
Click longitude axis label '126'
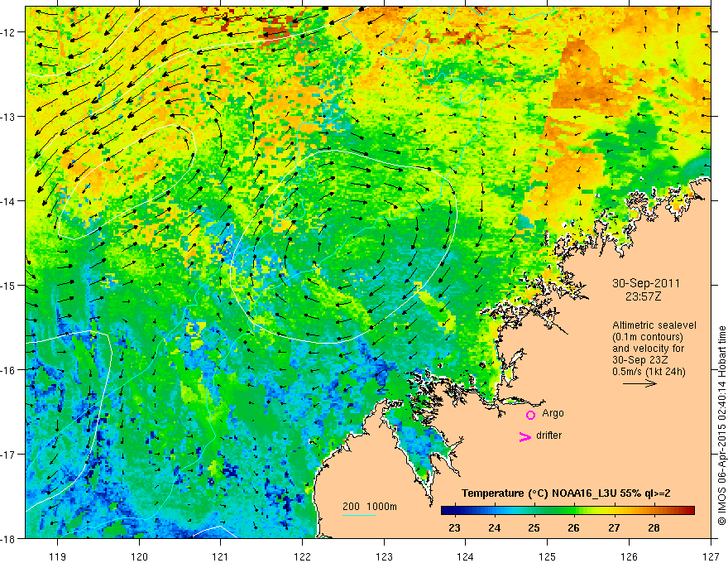pyautogui.click(x=629, y=556)
